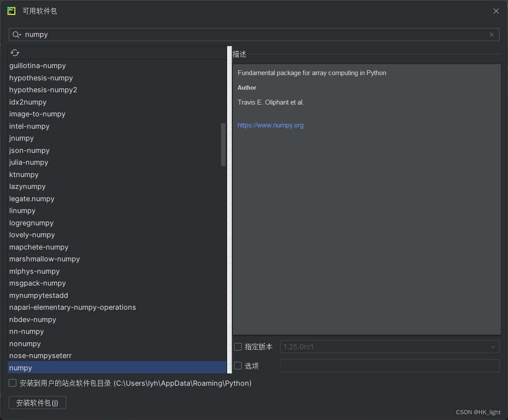Select linumpy package
Screen dimensions: 508x420
tap(117, 211)
